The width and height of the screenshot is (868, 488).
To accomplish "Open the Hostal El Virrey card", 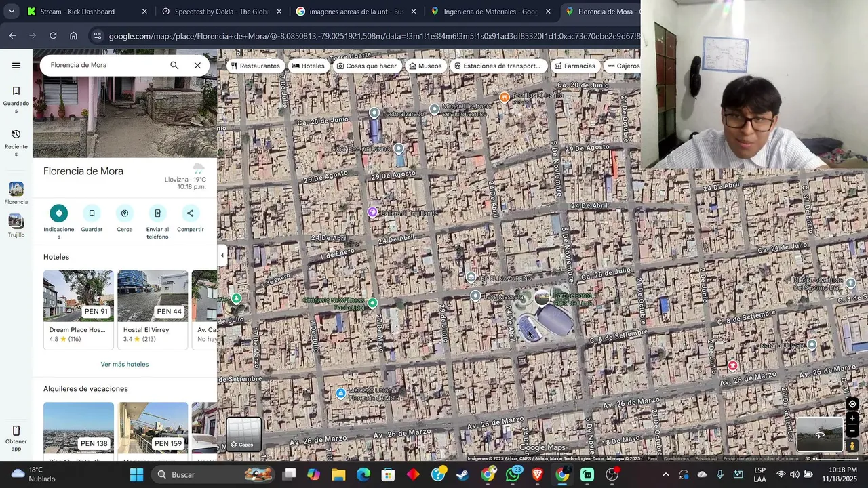I will click(153, 310).
